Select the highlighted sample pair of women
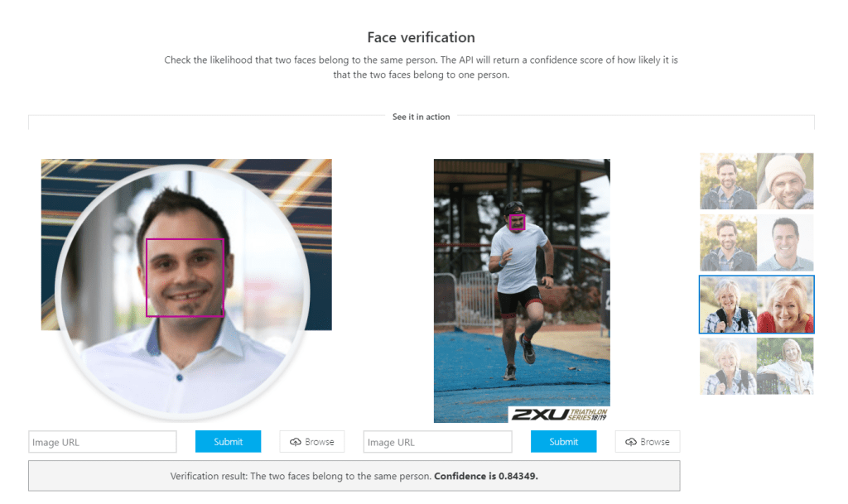 757,304
